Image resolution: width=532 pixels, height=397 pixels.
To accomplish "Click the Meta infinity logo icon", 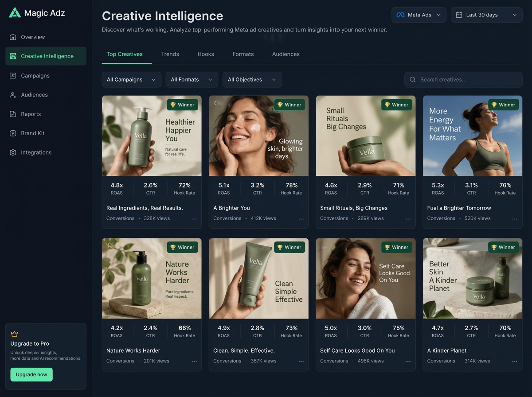I will 400,15.
